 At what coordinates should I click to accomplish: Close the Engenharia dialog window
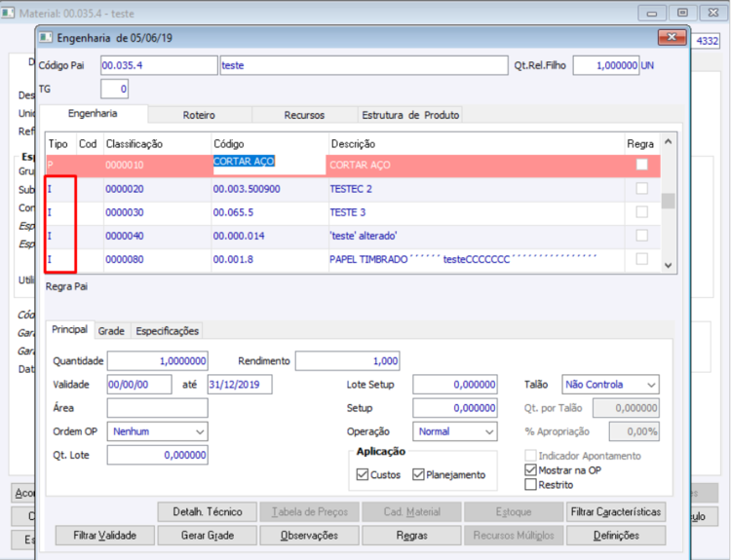(672, 37)
